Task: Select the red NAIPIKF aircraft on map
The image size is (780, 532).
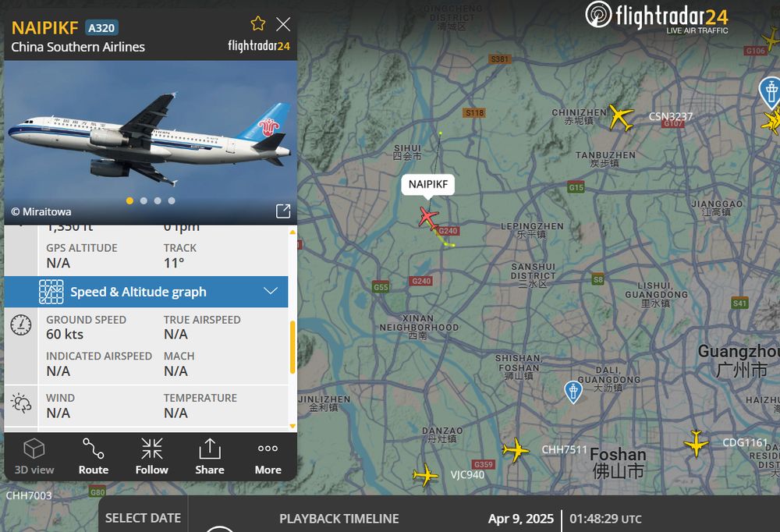Action: 427,218
